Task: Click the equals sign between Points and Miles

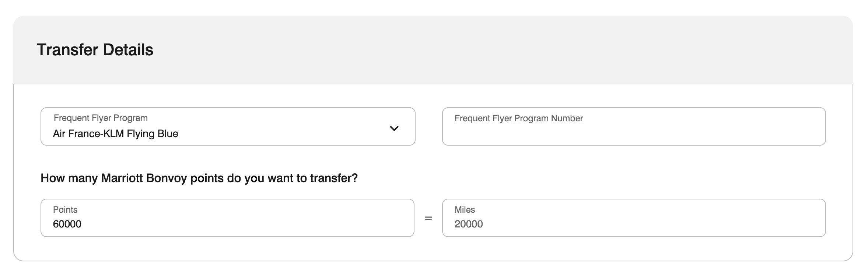Action: coord(428,217)
